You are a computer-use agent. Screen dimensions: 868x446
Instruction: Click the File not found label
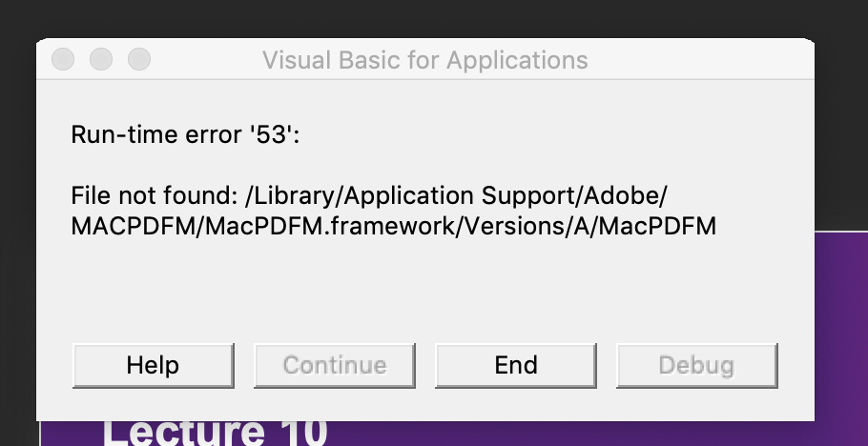tap(155, 195)
